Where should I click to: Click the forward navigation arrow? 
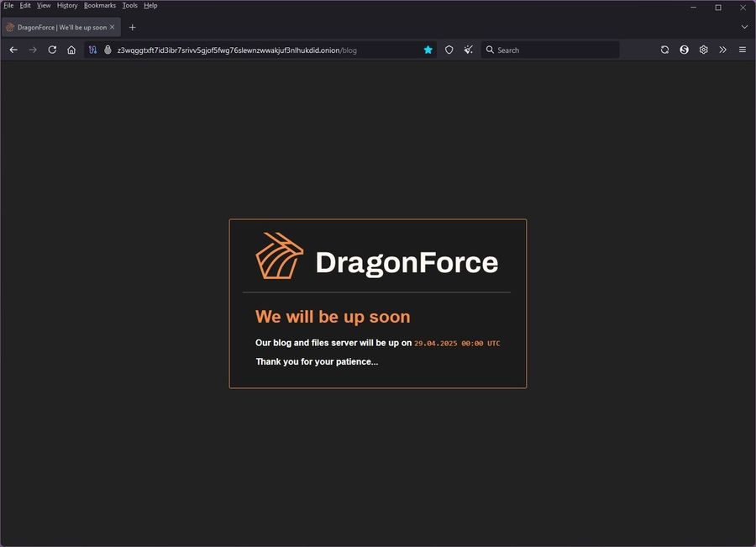pyautogui.click(x=33, y=50)
